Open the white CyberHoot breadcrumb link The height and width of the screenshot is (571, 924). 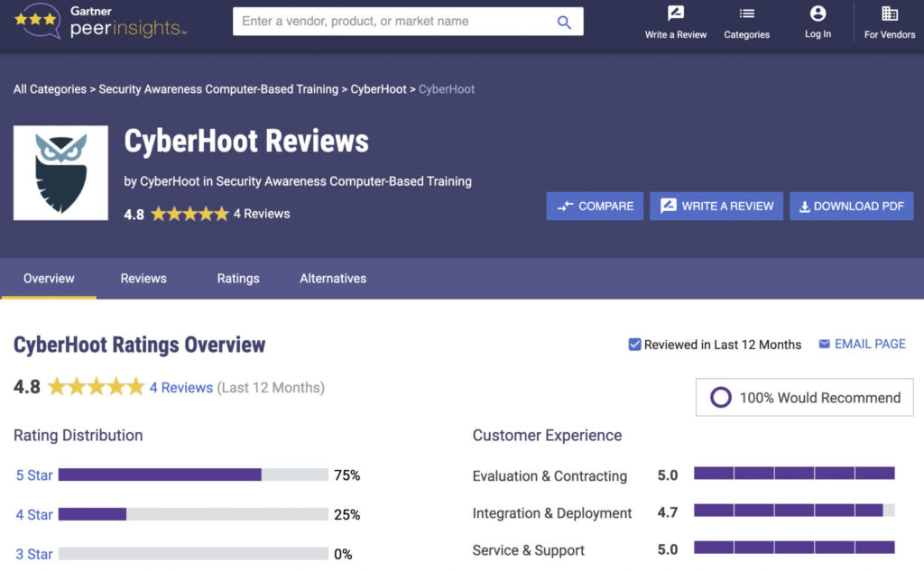pyautogui.click(x=378, y=89)
